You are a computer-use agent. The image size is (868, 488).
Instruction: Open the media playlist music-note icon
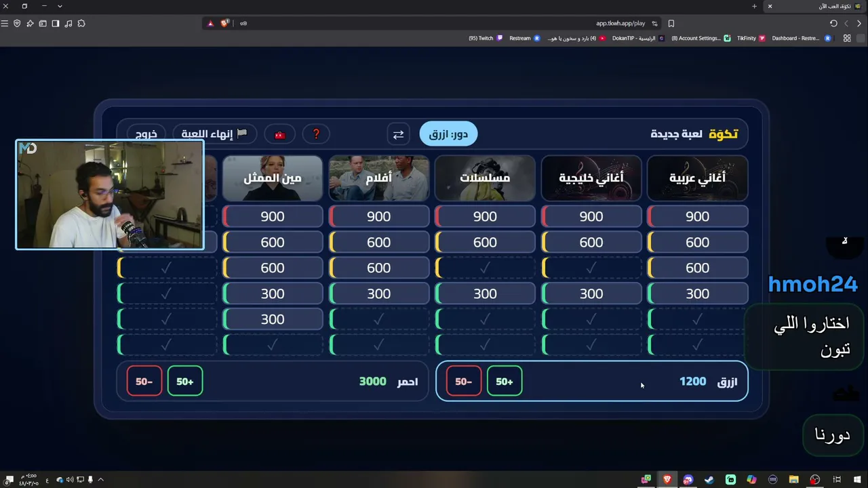click(68, 24)
